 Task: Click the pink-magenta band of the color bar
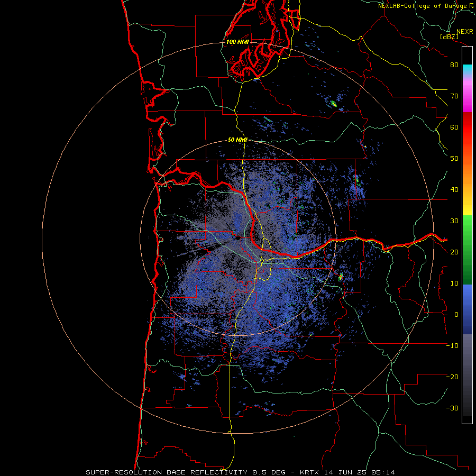[467, 96]
